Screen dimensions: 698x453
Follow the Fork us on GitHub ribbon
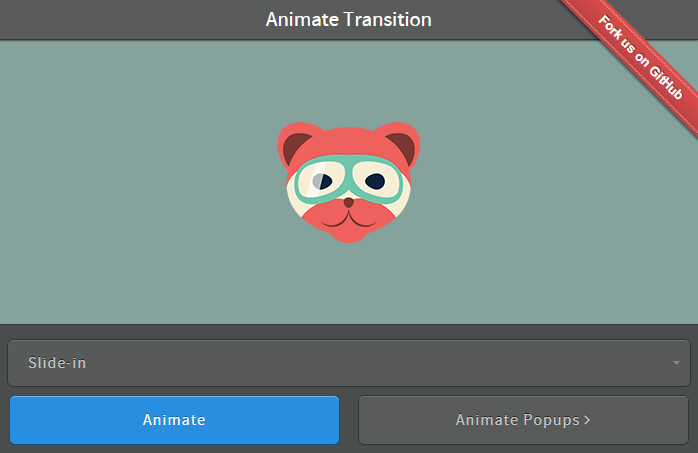[x=640, y=58]
